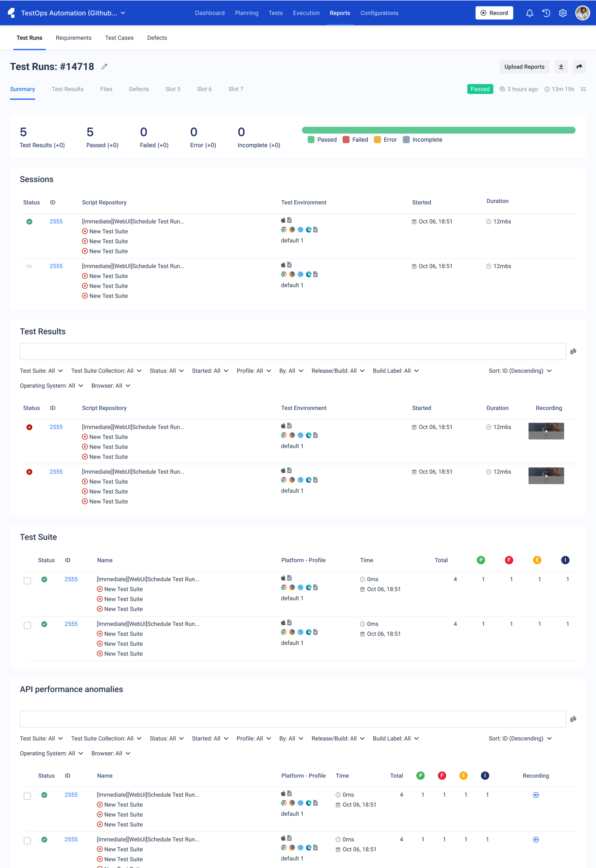Play first Test Results recording thumbnail

546,431
